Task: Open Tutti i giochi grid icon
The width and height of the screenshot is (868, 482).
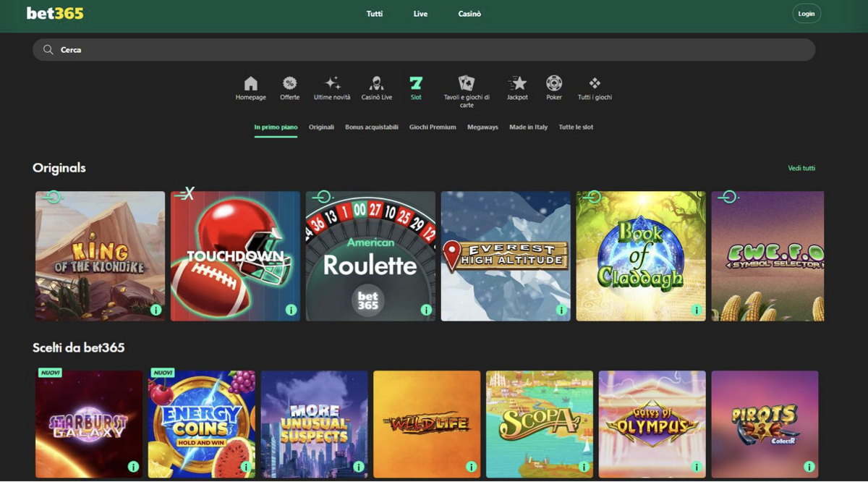Action: coord(595,83)
